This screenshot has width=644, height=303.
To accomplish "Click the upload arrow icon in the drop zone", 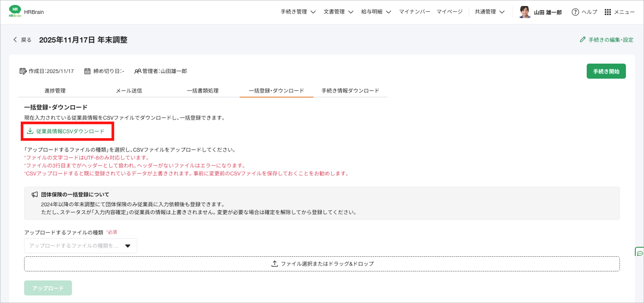I will [x=275, y=263].
